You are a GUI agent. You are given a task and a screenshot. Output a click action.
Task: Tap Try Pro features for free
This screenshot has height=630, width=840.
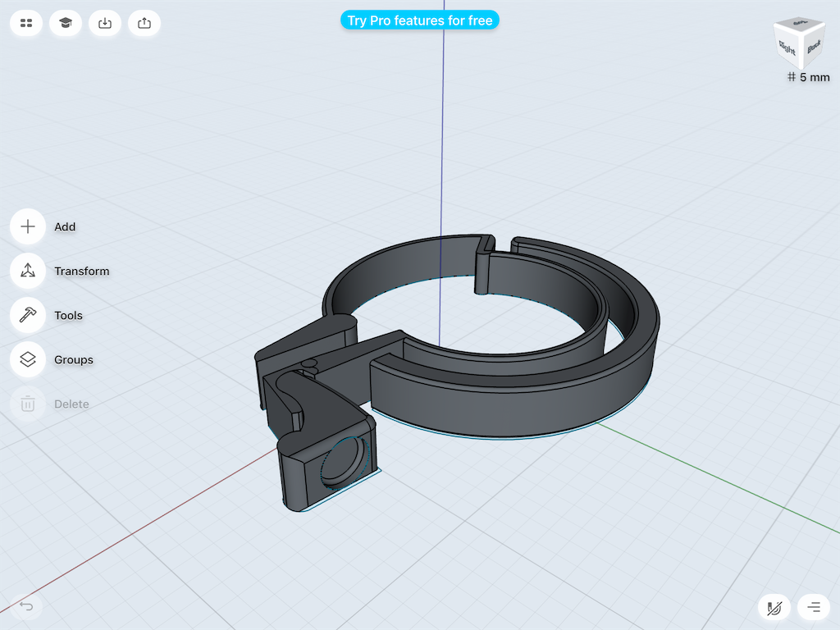pyautogui.click(x=420, y=21)
